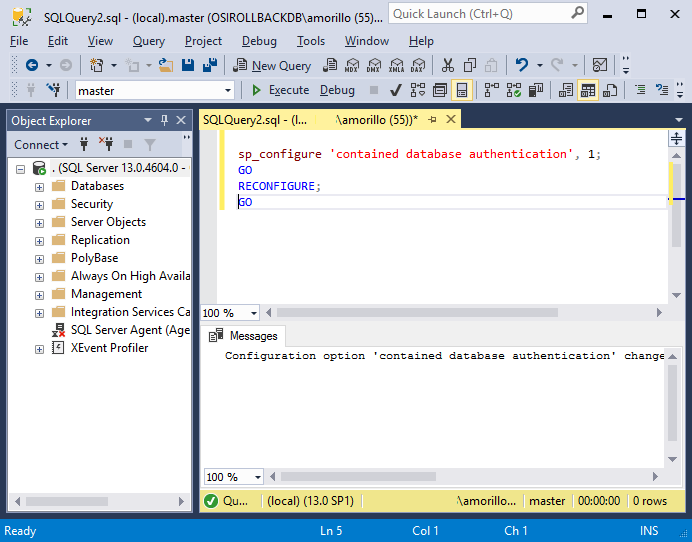Click the Uncomment Selected Lines icon
The height and width of the screenshot is (542, 692).
click(662, 90)
